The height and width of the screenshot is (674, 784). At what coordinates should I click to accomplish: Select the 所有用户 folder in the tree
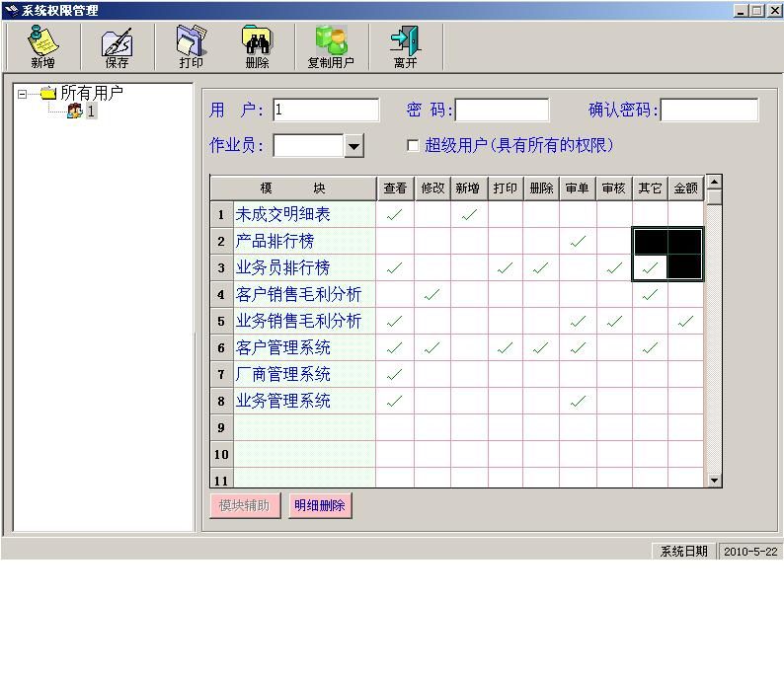[x=92, y=93]
